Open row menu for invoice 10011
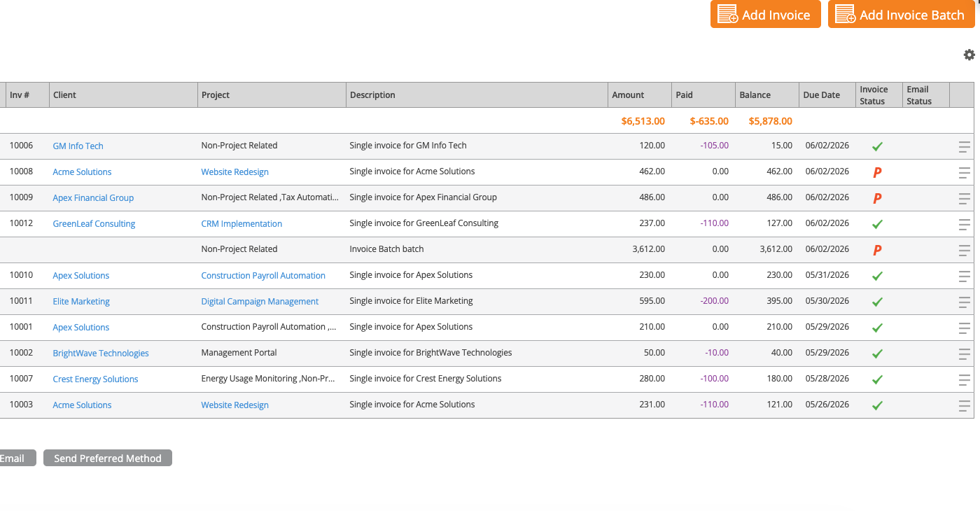 tap(965, 302)
